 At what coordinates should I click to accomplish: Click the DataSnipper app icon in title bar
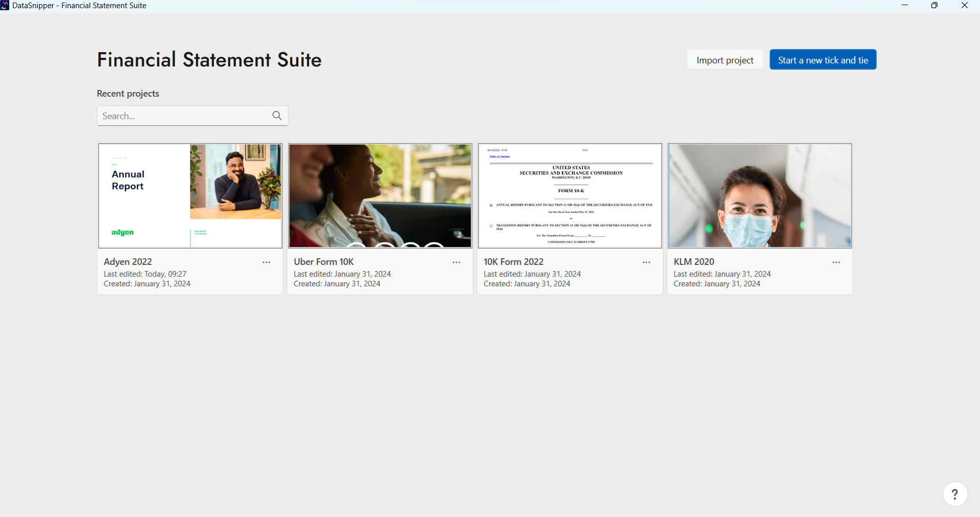click(x=5, y=6)
